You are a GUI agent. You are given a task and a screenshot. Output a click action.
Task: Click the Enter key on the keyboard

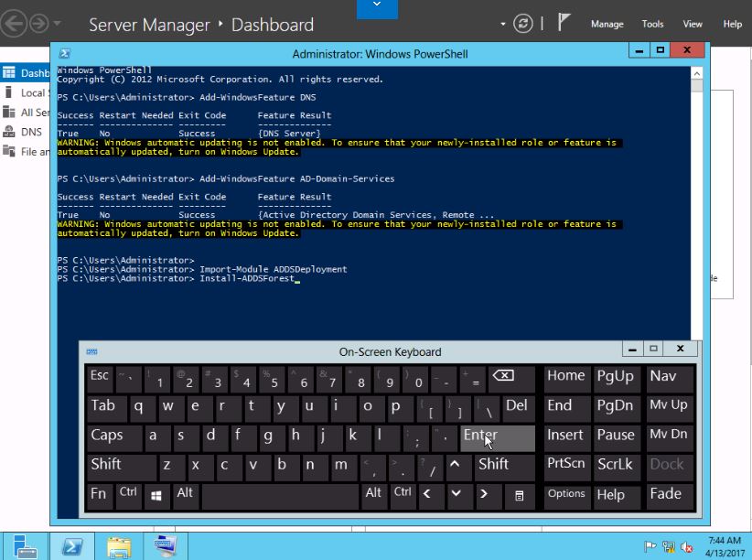(x=498, y=437)
